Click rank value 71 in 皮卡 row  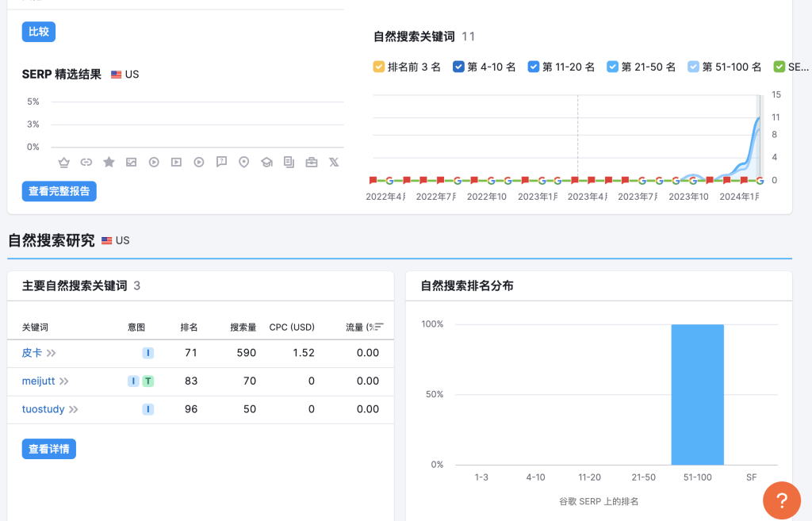191,353
